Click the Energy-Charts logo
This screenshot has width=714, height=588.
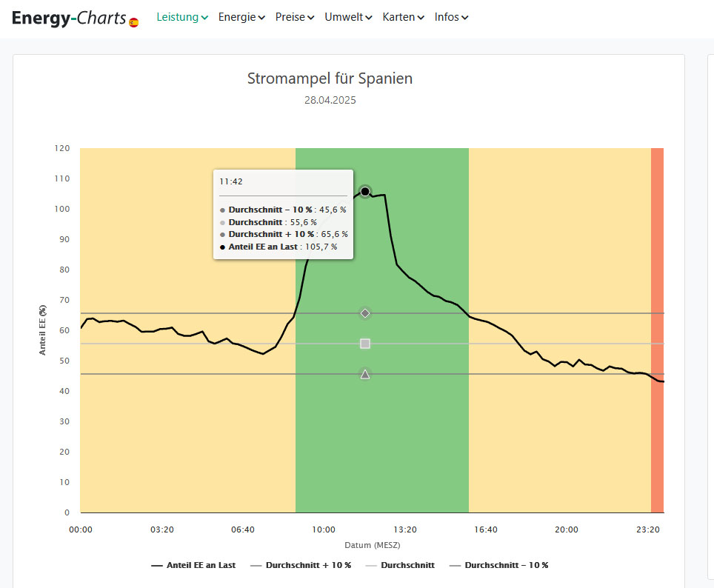69,18
